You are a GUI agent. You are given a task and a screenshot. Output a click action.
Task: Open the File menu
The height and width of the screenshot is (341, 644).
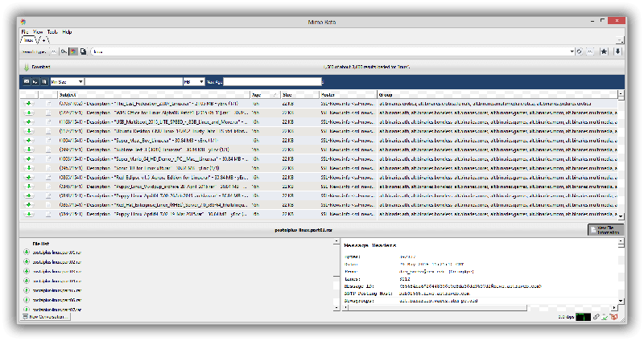tap(25, 31)
